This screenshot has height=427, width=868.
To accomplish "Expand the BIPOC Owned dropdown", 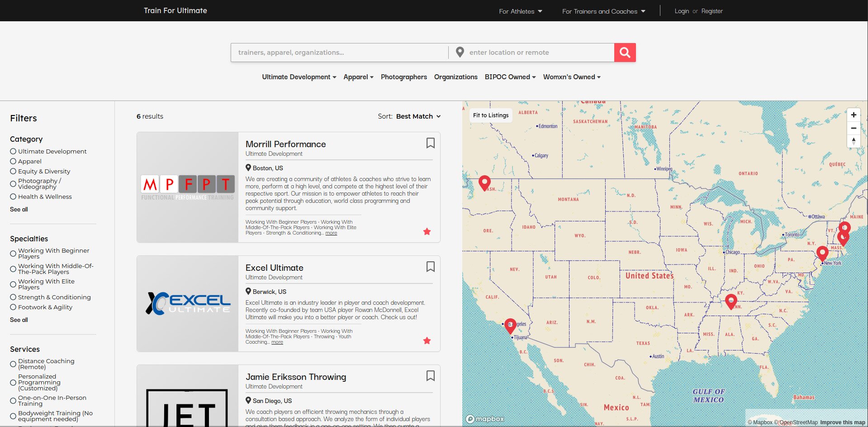I will pyautogui.click(x=509, y=77).
